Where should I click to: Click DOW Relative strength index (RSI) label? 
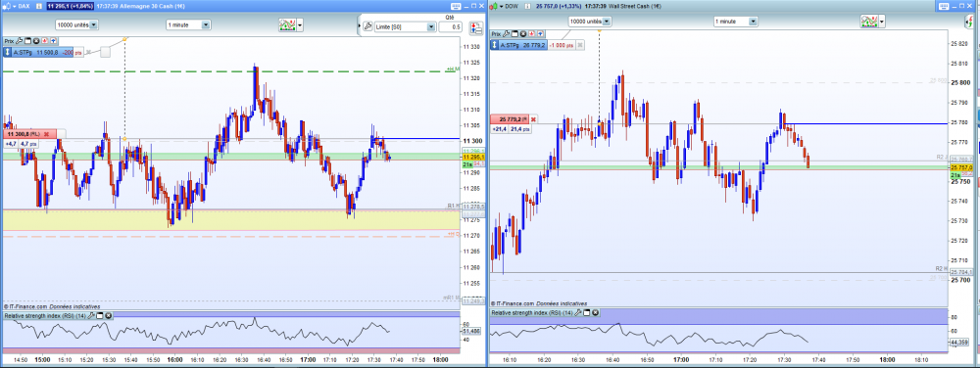coord(532,312)
